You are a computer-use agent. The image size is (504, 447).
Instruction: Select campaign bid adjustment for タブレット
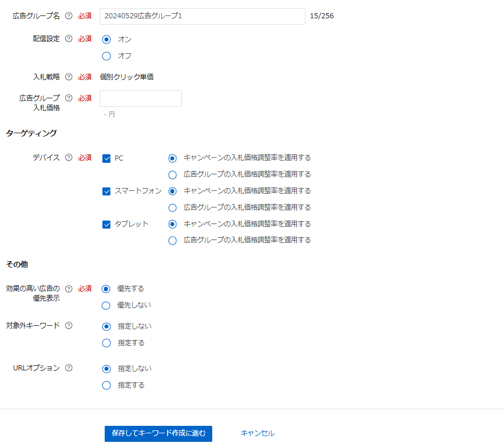[x=173, y=224]
